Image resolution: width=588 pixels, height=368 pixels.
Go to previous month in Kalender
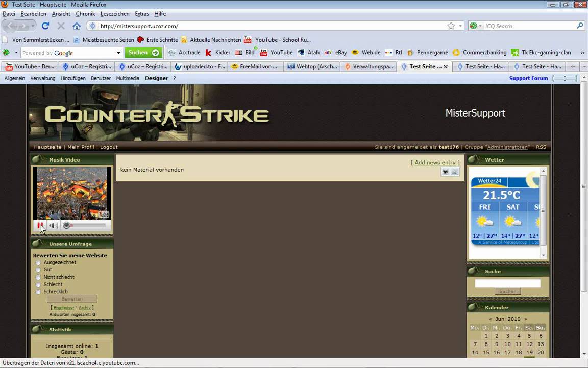click(x=490, y=319)
